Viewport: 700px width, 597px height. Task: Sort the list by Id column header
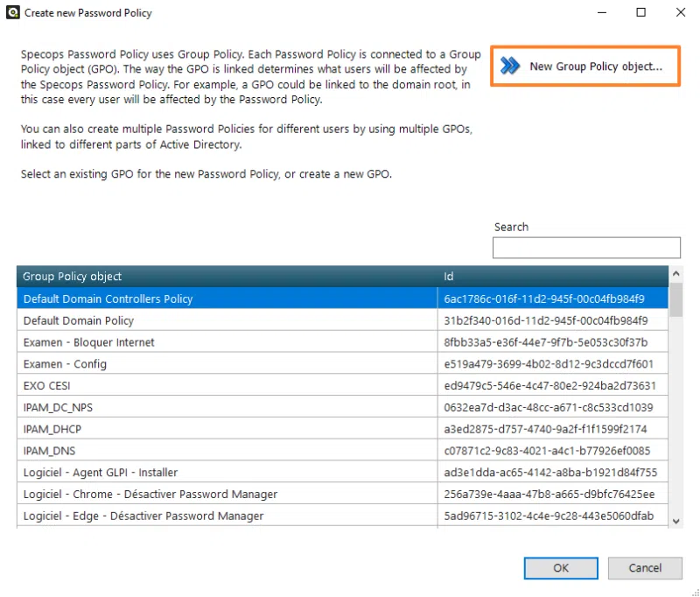551,277
